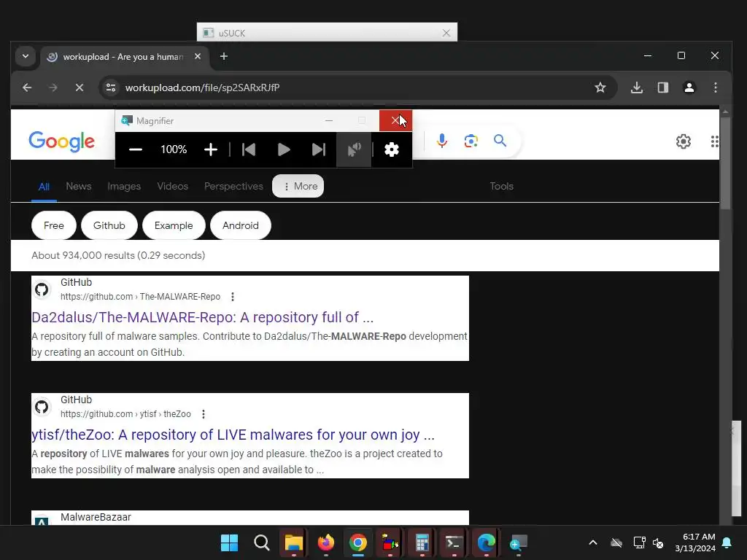Bookmark this page with the star
This screenshot has height=560, width=747.
600,87
